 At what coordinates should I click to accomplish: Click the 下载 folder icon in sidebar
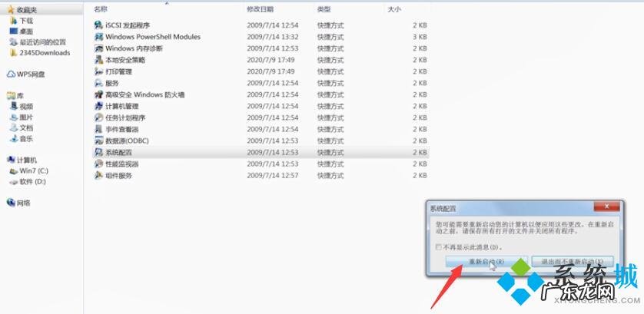click(x=14, y=21)
